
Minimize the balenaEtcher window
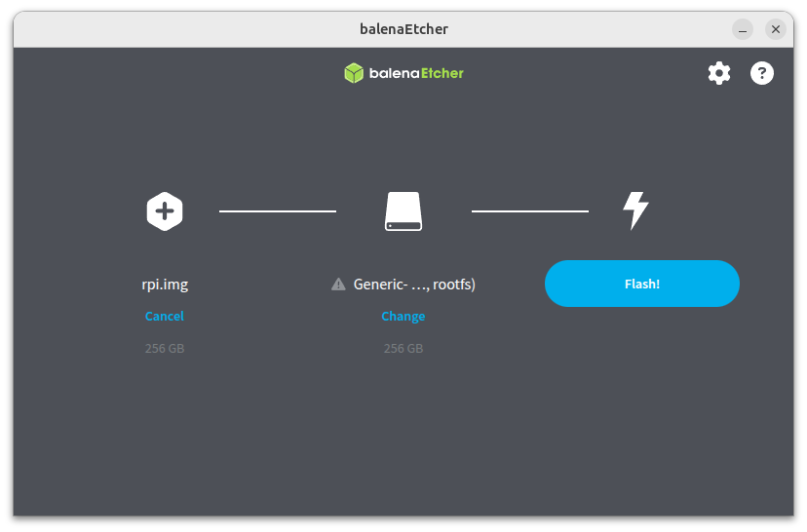click(743, 29)
